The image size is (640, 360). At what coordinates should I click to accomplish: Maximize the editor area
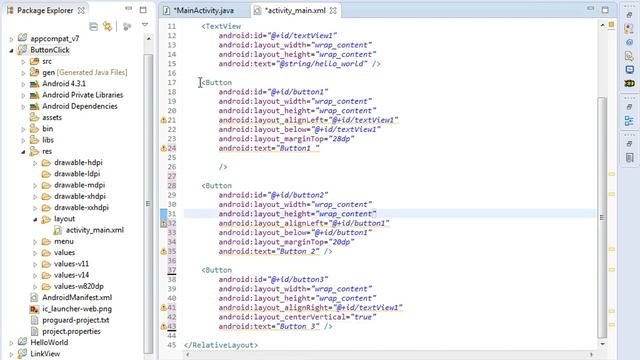[x=605, y=9]
